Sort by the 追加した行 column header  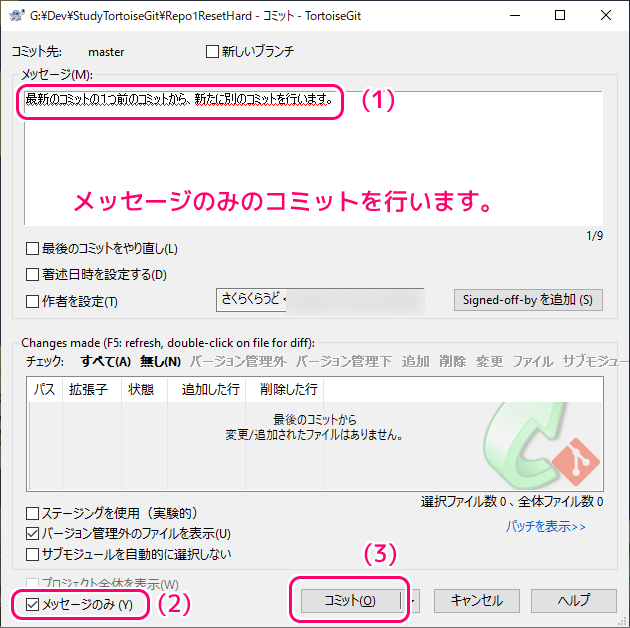point(207,389)
